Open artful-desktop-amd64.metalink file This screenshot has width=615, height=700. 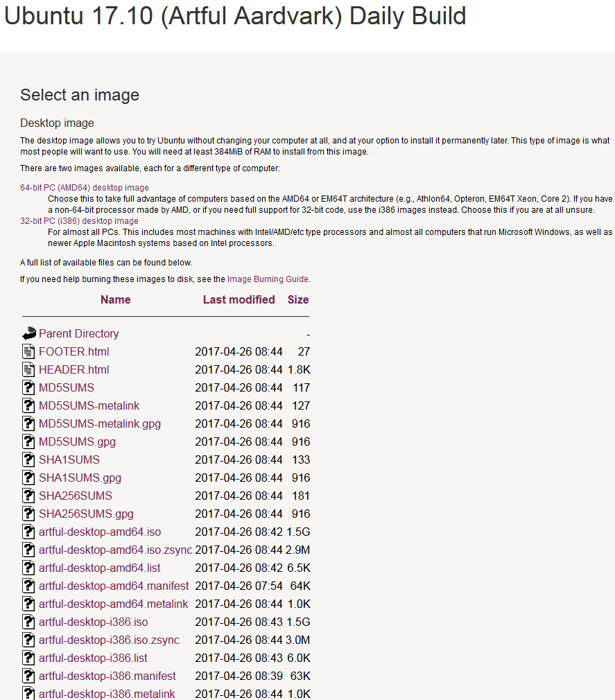(x=114, y=604)
